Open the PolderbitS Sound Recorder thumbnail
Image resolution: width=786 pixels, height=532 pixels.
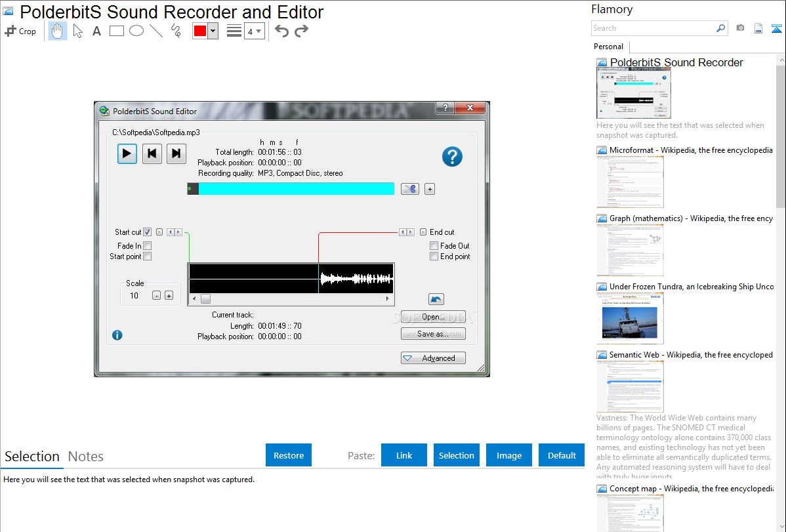coord(634,93)
